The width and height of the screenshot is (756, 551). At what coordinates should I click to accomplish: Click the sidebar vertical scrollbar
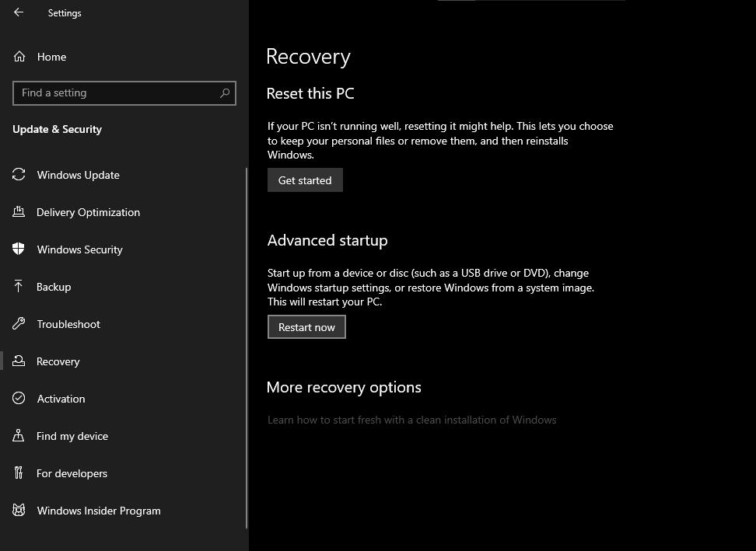coord(247,347)
